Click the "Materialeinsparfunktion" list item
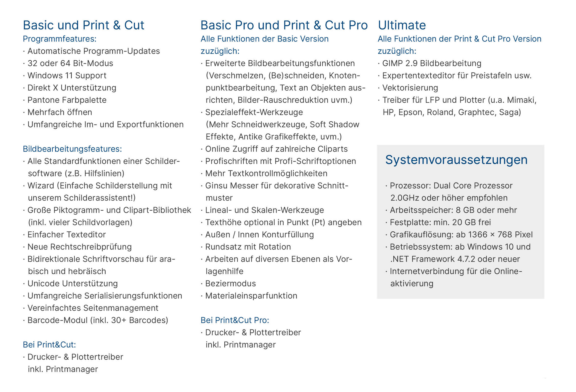This screenshot has height=392, width=576. click(x=251, y=296)
